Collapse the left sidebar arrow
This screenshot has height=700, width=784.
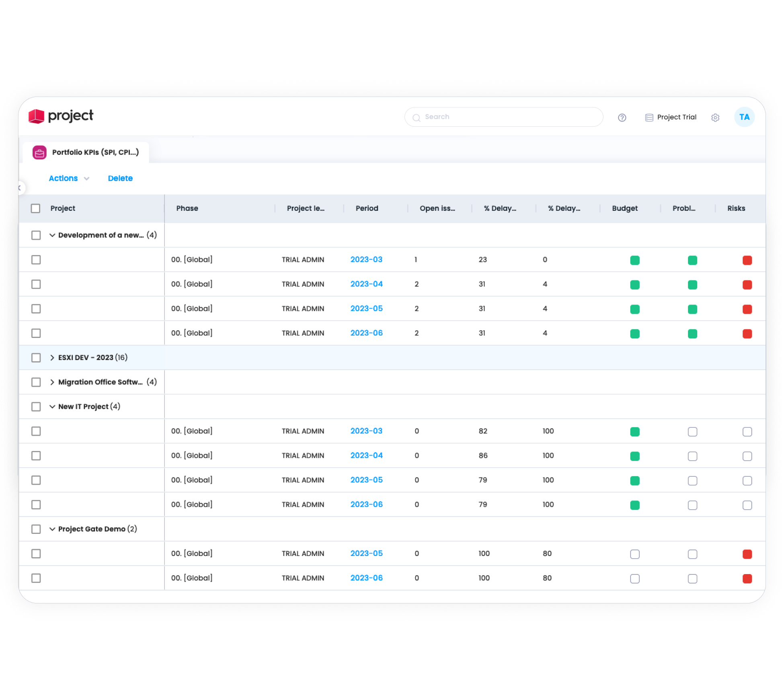click(20, 188)
